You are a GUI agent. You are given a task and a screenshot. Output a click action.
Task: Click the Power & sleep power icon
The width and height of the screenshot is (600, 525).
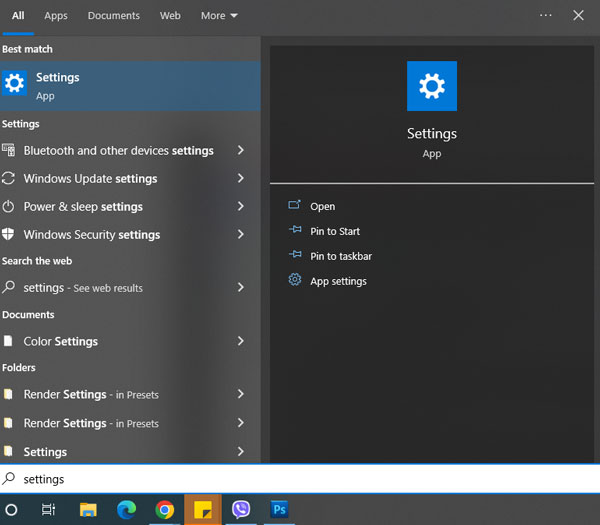coord(8,207)
